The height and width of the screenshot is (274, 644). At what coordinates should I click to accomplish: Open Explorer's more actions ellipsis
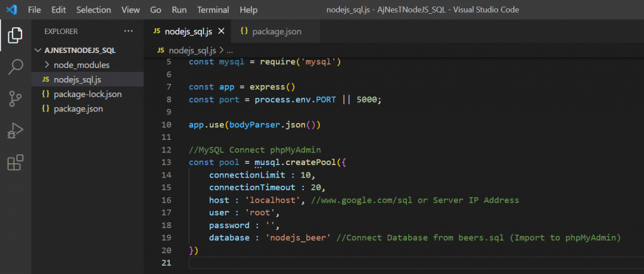(x=128, y=31)
